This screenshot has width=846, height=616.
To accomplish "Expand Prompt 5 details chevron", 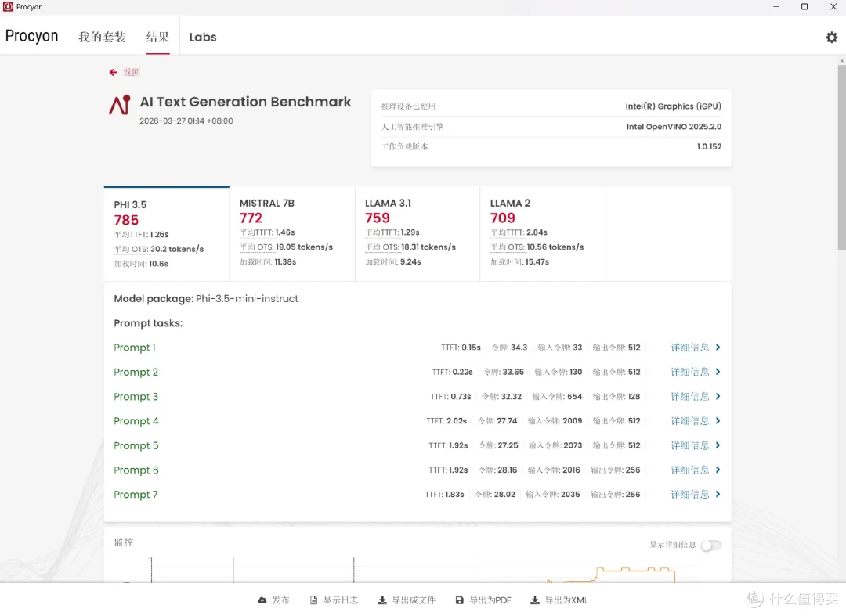I will [x=718, y=445].
